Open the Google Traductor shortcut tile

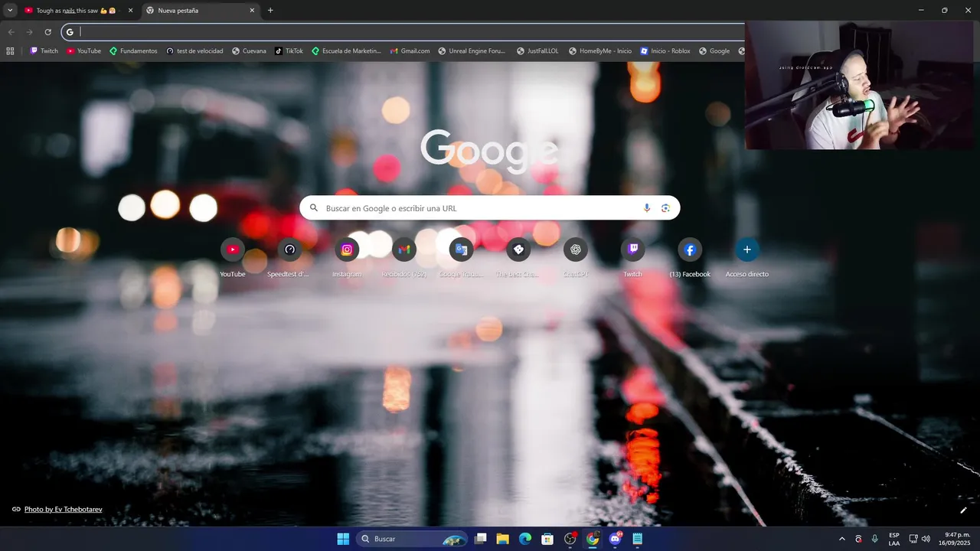(x=461, y=258)
